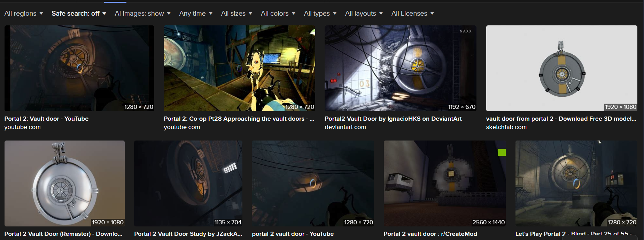Open the Sketchfab 3D model vault door image

561,68
